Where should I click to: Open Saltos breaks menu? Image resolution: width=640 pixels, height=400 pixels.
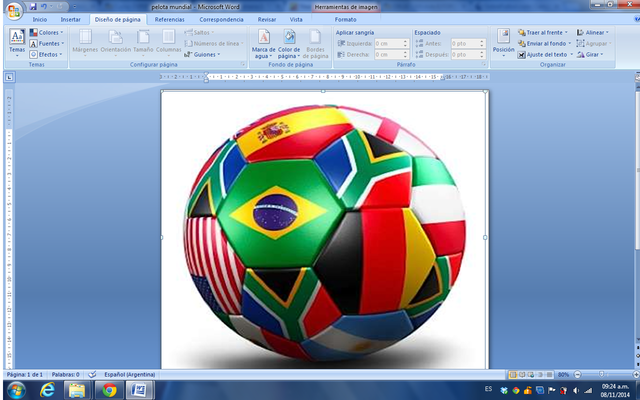coord(199,32)
